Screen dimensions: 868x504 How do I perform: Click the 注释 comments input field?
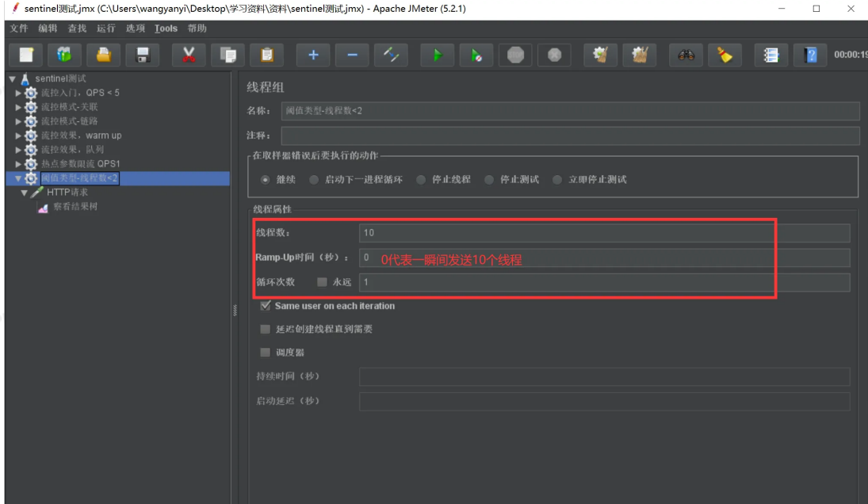[570, 136]
